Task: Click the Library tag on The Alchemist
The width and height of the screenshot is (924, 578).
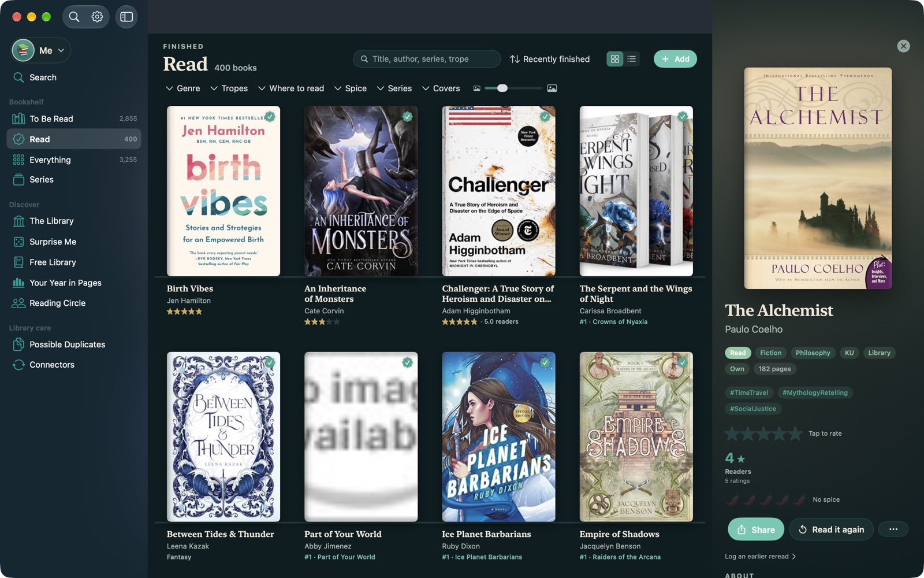Action: coord(879,353)
